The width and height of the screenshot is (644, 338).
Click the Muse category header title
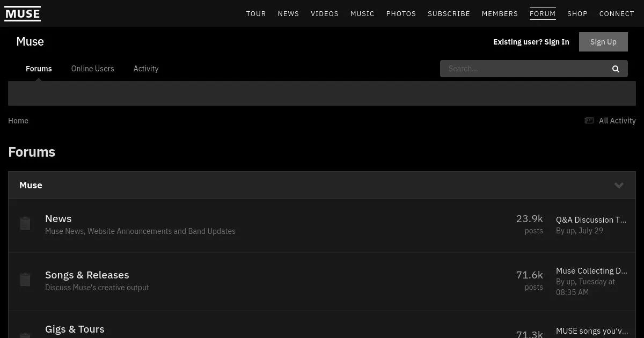click(31, 185)
